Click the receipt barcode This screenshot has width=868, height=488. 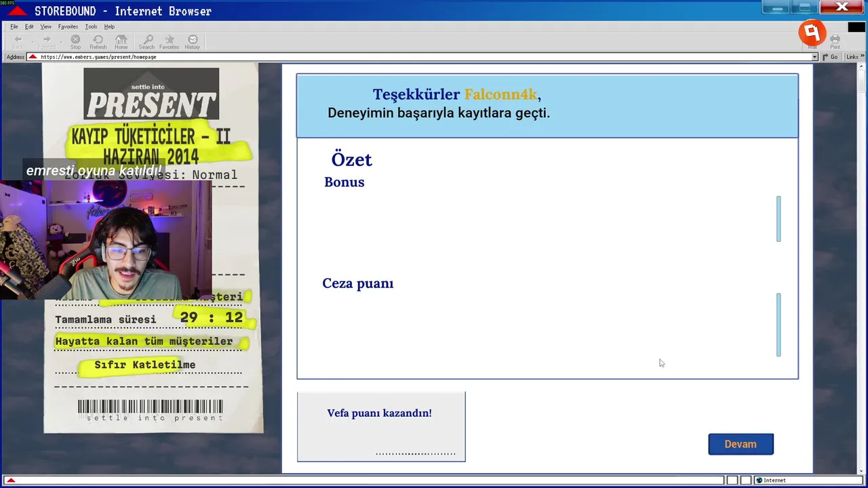point(150,407)
